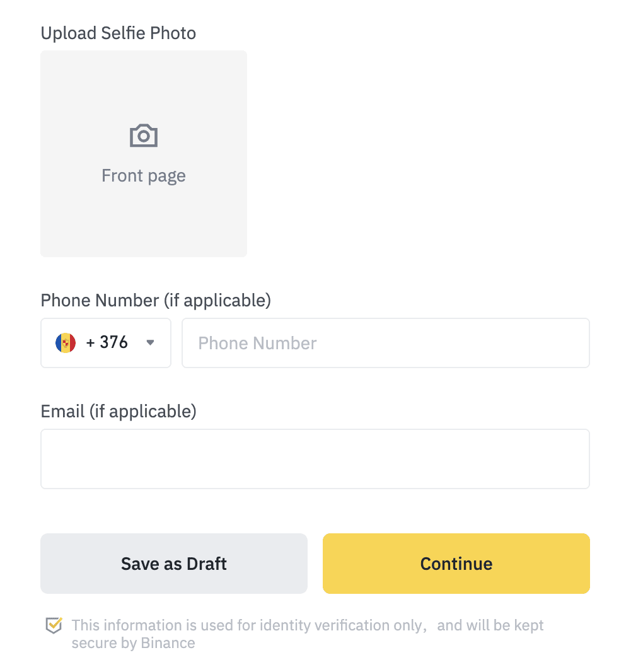643x672 pixels.
Task: Click the yellow Continue button
Action: (456, 564)
